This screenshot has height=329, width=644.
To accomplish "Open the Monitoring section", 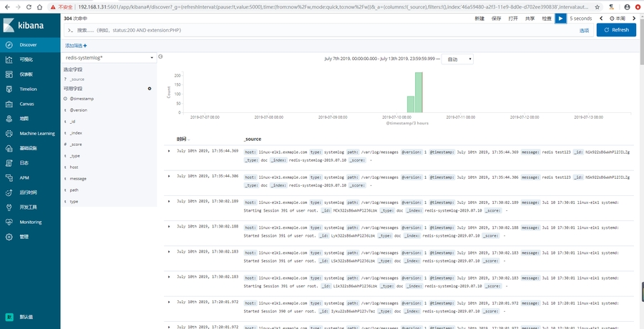I will (30, 222).
